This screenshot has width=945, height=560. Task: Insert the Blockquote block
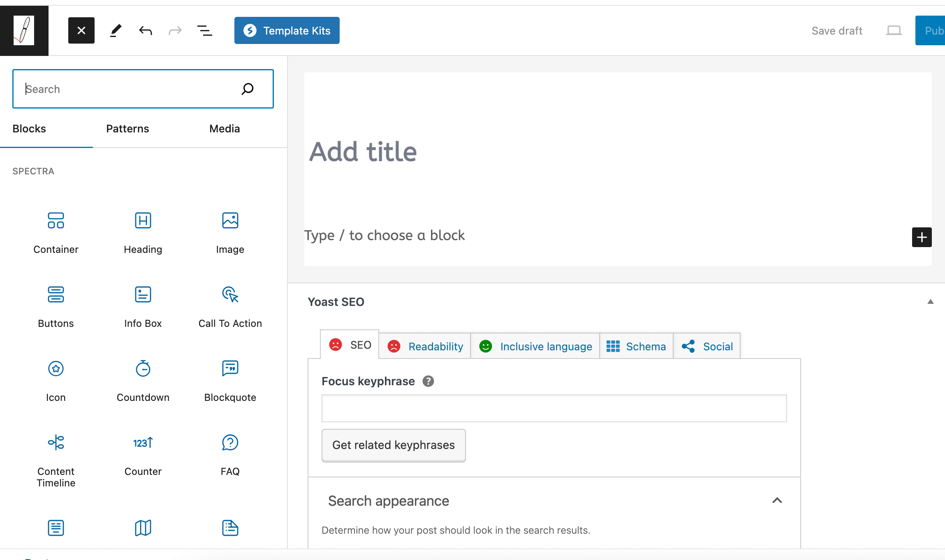(x=230, y=380)
